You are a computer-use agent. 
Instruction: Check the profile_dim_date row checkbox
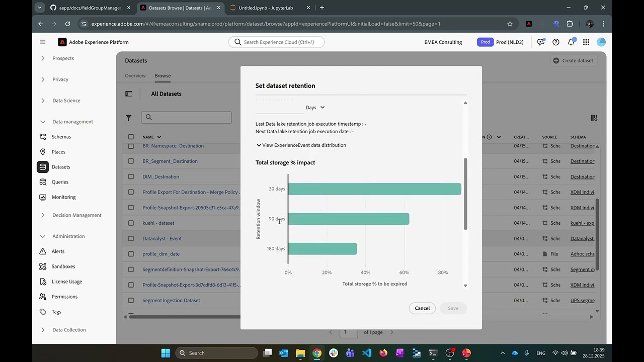pyautogui.click(x=131, y=254)
